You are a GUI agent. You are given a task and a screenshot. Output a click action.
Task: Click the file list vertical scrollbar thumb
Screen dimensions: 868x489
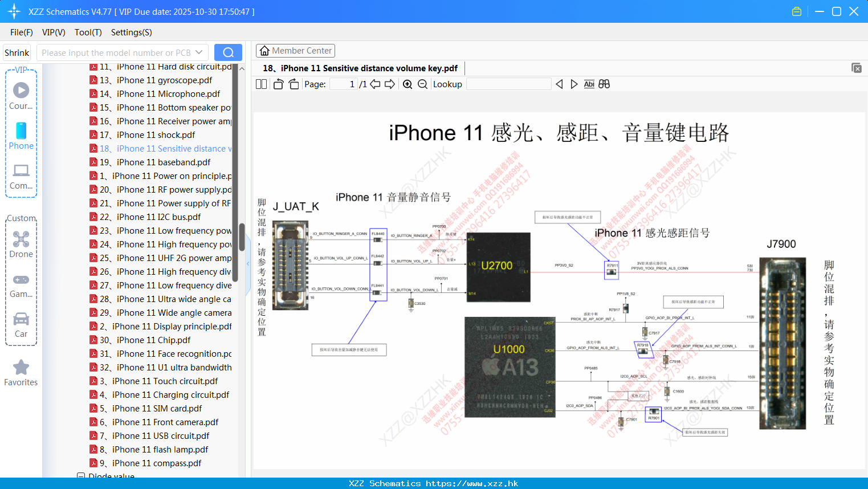[x=242, y=237]
